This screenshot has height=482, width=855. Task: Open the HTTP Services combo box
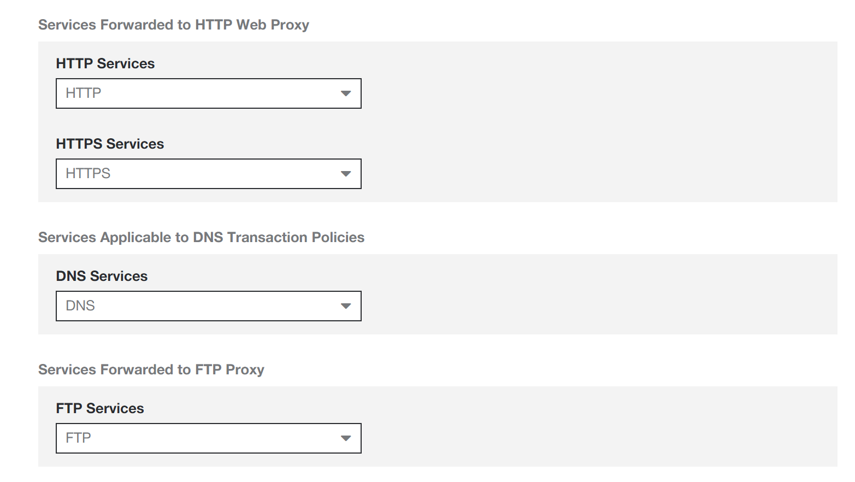(x=208, y=94)
